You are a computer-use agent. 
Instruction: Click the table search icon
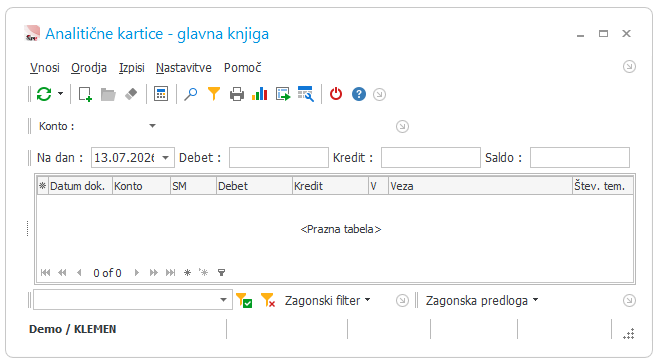click(x=306, y=94)
